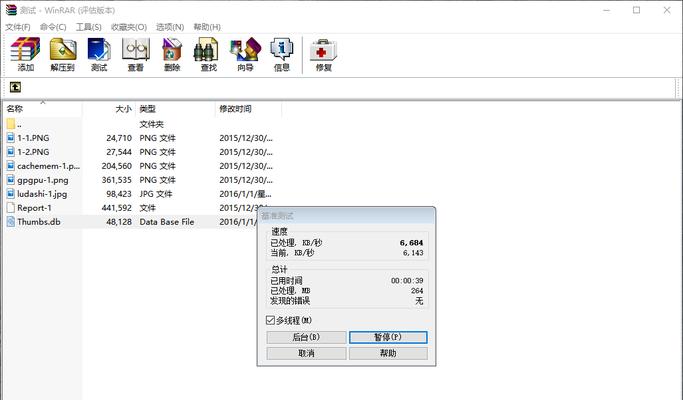Click the 删除 (Delete) toolbar icon
Screen dimensions: 683x400
[172, 50]
